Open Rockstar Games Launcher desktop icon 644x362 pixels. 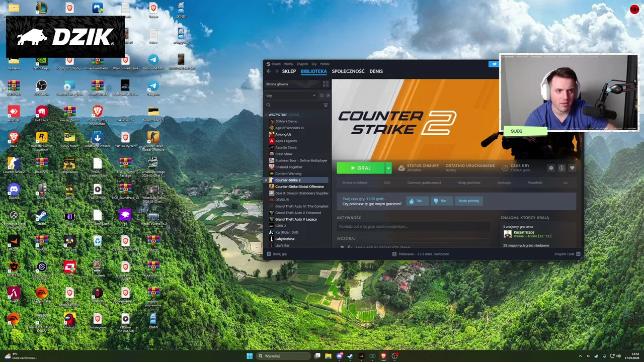(42, 141)
